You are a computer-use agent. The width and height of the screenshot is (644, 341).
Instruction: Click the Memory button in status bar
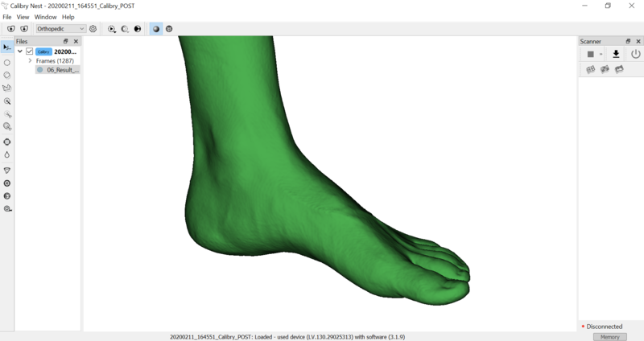(609, 337)
